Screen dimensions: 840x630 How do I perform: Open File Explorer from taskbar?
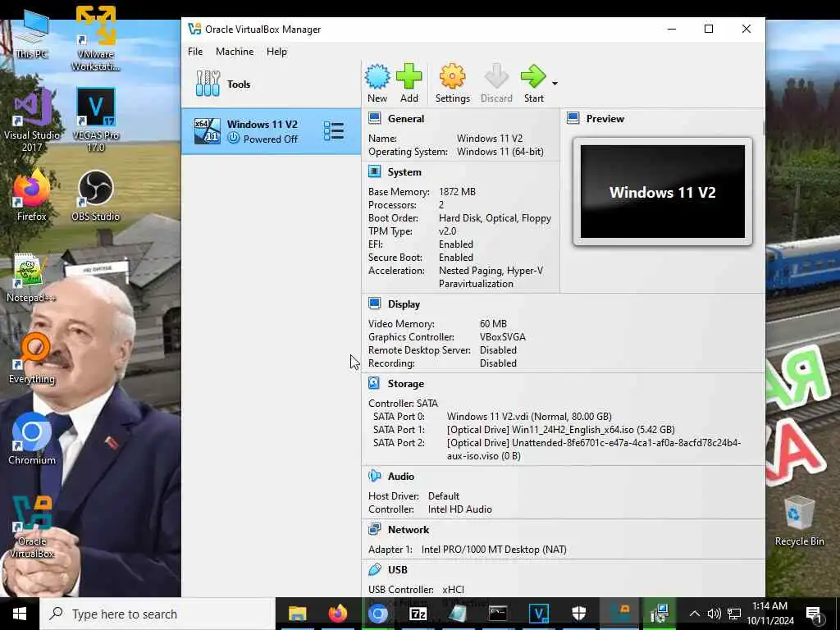pos(297,614)
